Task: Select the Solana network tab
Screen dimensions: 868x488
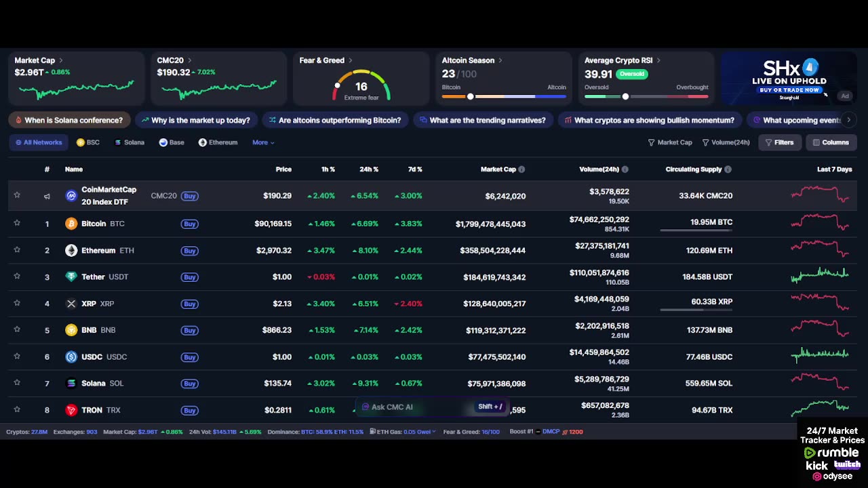Action: click(129, 142)
